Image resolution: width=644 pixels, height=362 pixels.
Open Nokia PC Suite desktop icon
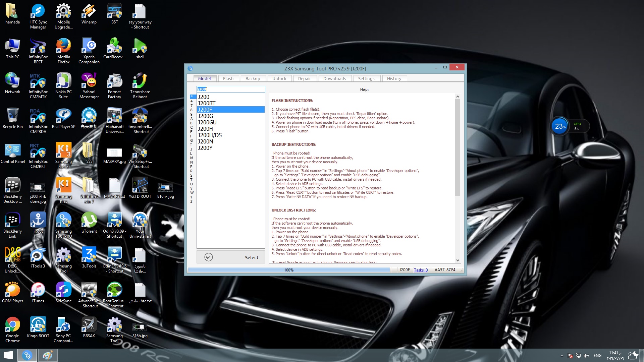click(63, 86)
